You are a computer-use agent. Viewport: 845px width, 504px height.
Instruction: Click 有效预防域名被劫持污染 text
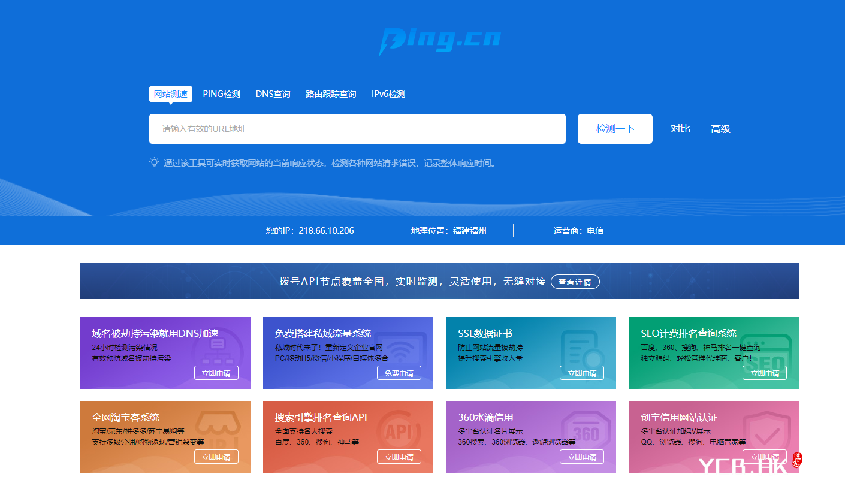131,358
